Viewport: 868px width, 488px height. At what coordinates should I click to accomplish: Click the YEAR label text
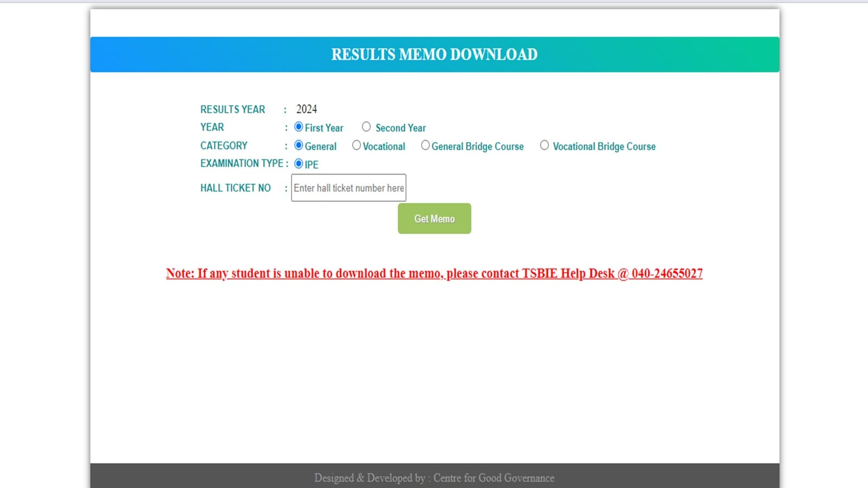pos(212,127)
